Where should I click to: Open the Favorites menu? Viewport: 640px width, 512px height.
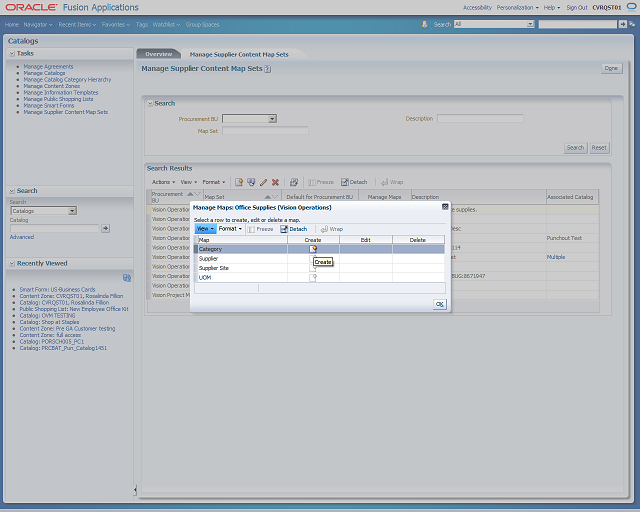(x=116, y=24)
